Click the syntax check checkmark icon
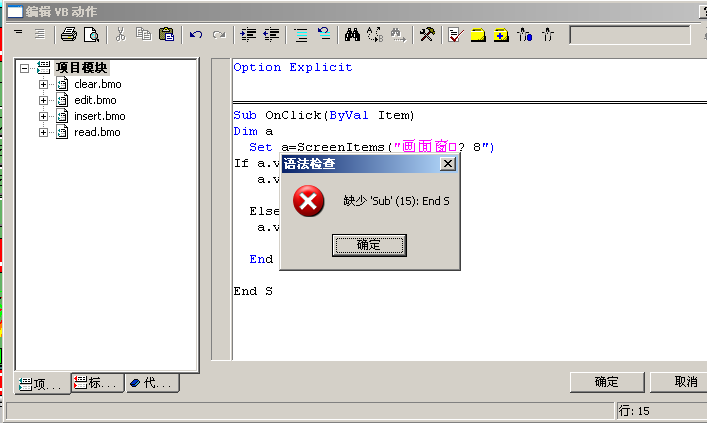Image resolution: width=707 pixels, height=423 pixels. point(455,35)
